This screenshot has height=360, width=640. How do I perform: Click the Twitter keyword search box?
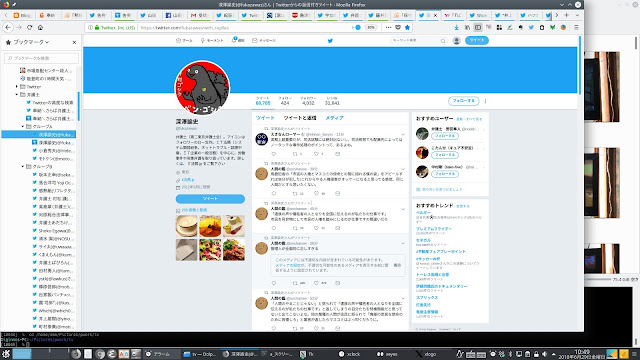click(418, 40)
